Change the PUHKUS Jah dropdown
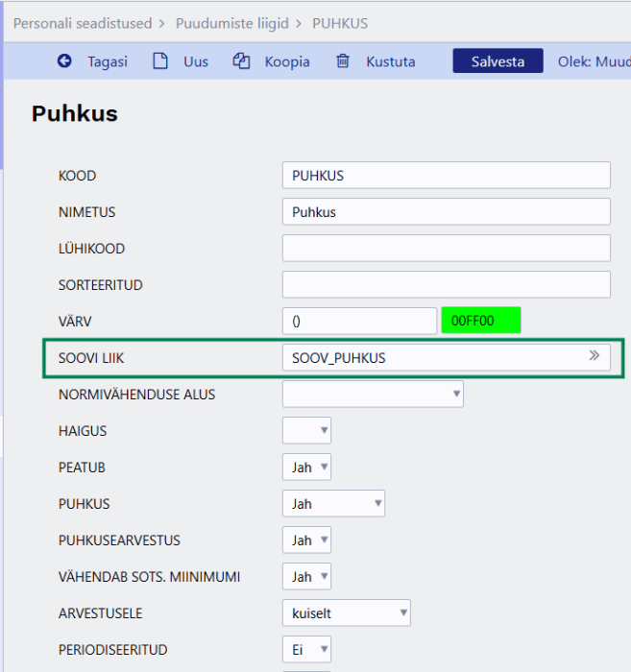 pyautogui.click(x=333, y=504)
